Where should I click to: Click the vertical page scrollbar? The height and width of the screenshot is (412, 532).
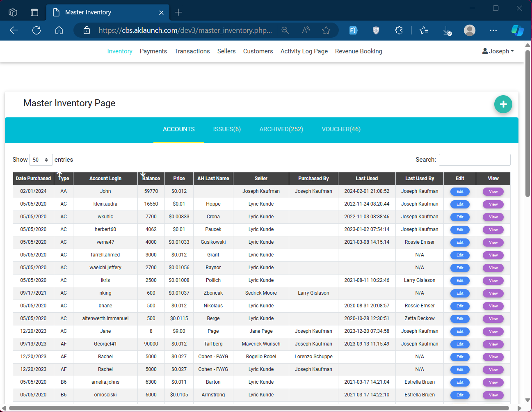coord(527,123)
